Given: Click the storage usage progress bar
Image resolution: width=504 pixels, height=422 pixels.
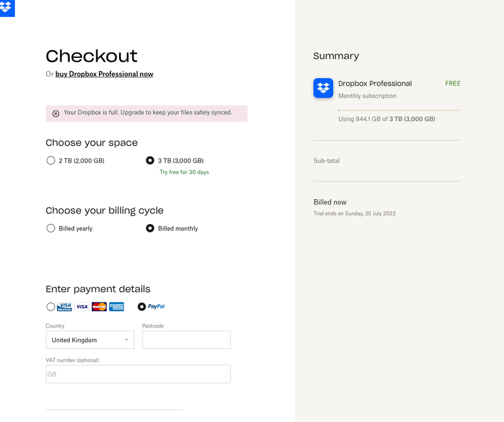Looking at the screenshot, I should point(399,110).
